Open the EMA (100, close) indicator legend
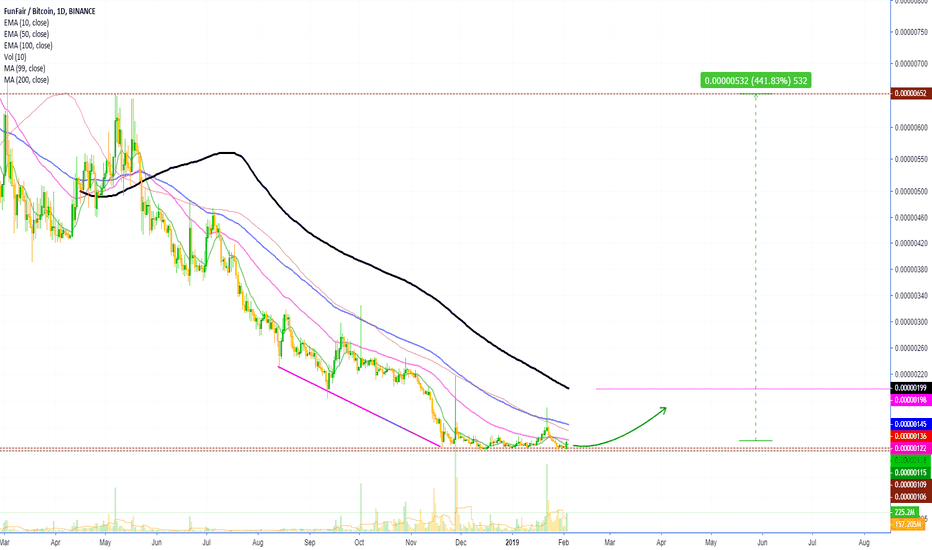Viewport: 932px width, 550px height. pyautogui.click(x=28, y=45)
